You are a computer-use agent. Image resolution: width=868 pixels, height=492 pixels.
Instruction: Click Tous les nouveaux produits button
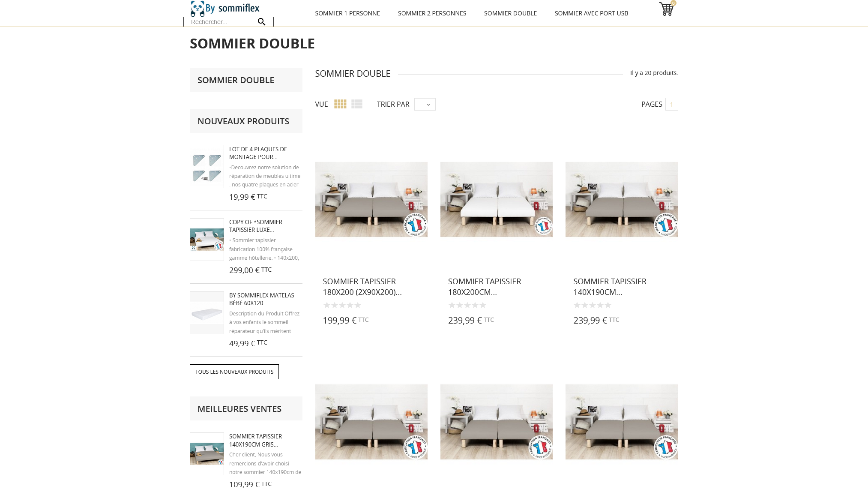(x=234, y=372)
